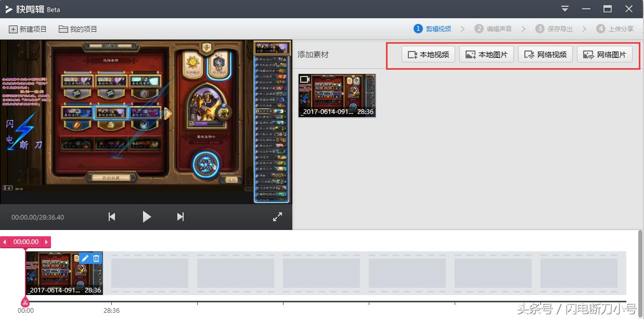644x319 pixels.
Task: Maximize the 快剪辑 window
Action: point(608,9)
